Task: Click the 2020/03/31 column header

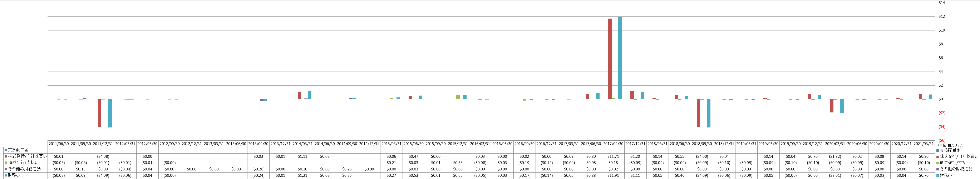Action: pyautogui.click(x=835, y=144)
